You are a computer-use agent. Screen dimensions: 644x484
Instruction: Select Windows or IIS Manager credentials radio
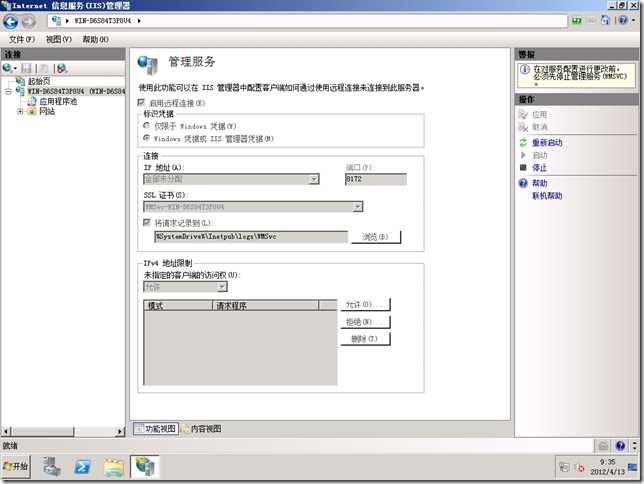[146, 138]
